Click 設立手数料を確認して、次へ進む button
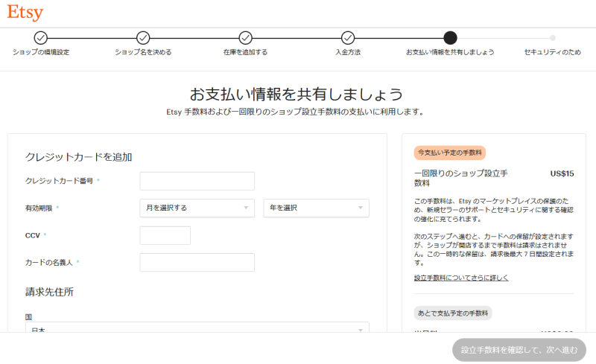This screenshot has width=596, height=364. 519,350
